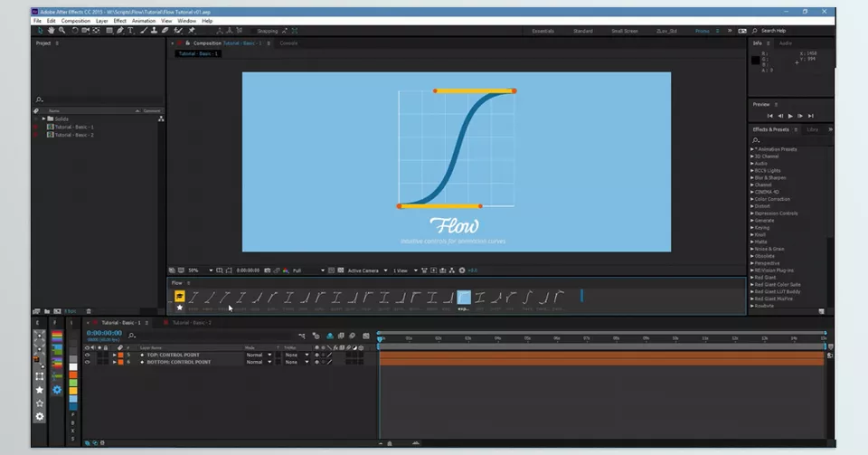Screen dimensions: 868x455
Task: Open the Active Camera dropdown
Action: click(x=368, y=270)
